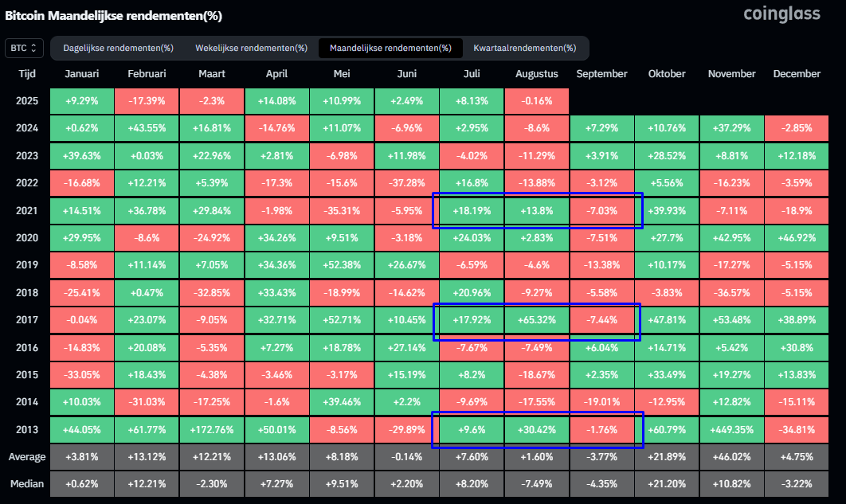
Task: Select the Maandelijkse rendementen(%) tab
Action: [x=390, y=48]
